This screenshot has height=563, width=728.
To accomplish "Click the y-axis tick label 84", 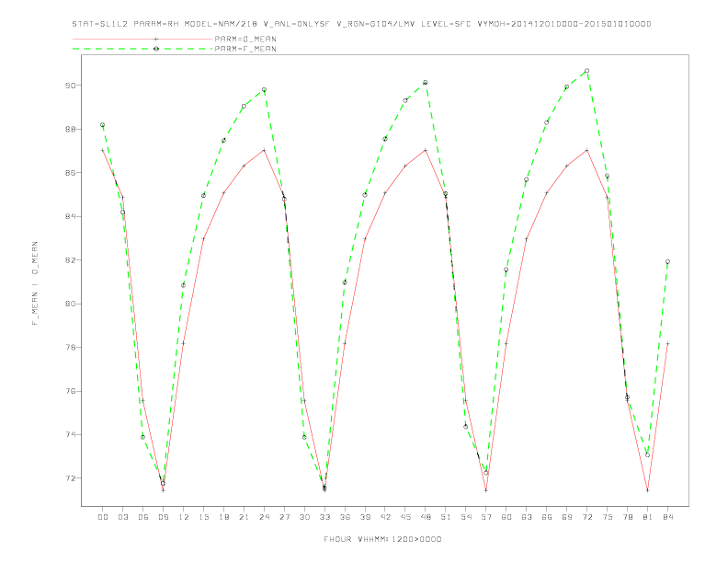I will 70,216.
